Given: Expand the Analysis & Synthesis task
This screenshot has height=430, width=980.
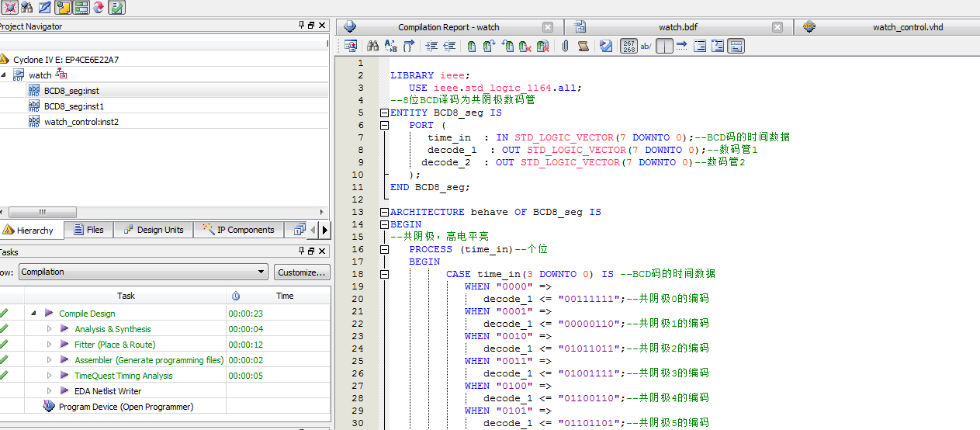Looking at the screenshot, I should 50,329.
